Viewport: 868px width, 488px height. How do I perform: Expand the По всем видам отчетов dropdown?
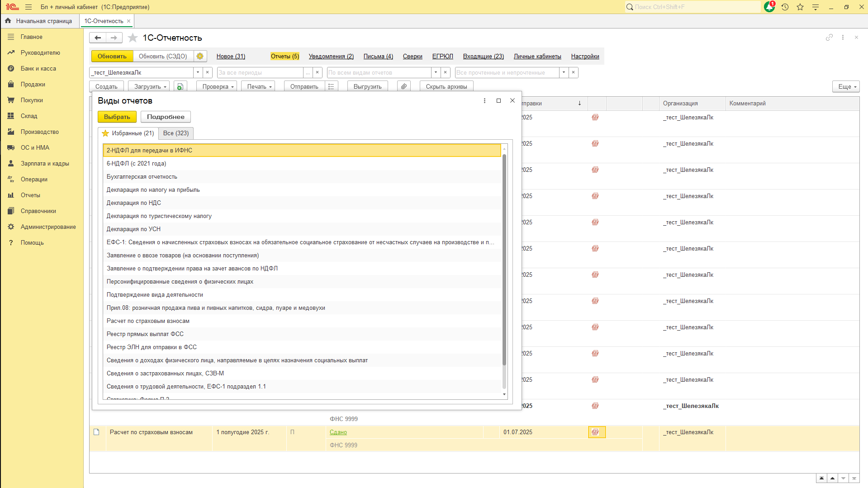[x=436, y=72]
